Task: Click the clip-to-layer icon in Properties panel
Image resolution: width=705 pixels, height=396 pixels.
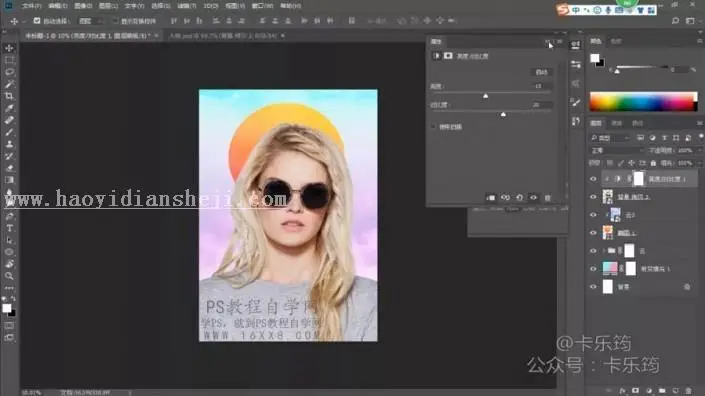Action: [x=491, y=198]
